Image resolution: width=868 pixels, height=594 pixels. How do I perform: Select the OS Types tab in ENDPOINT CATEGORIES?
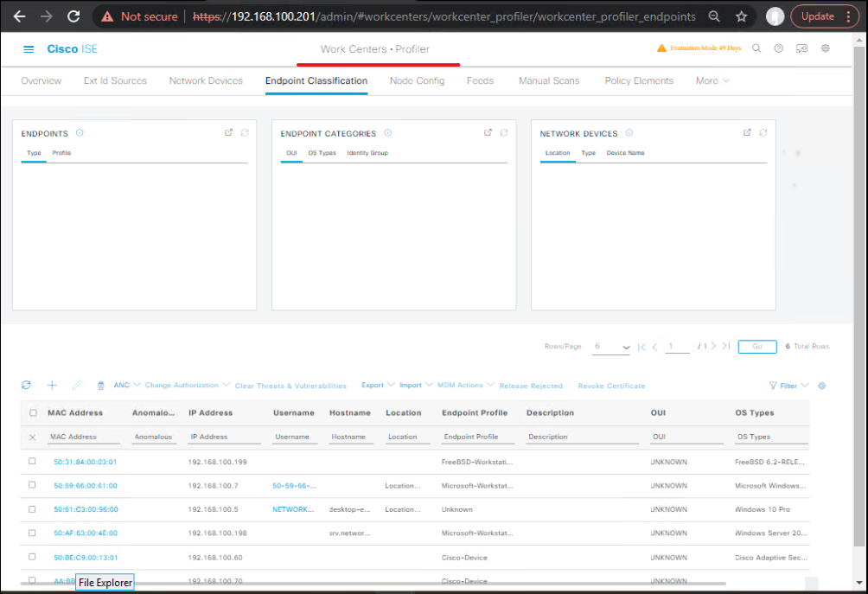click(322, 153)
